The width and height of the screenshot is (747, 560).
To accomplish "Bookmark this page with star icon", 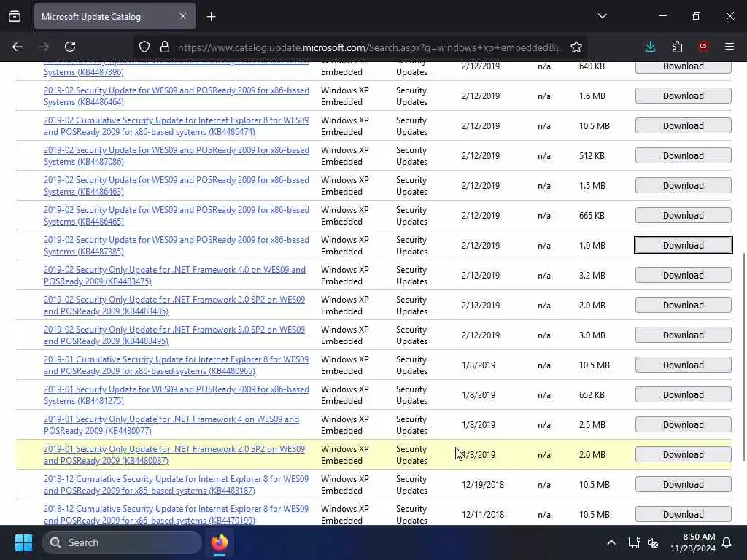I will pyautogui.click(x=576, y=47).
